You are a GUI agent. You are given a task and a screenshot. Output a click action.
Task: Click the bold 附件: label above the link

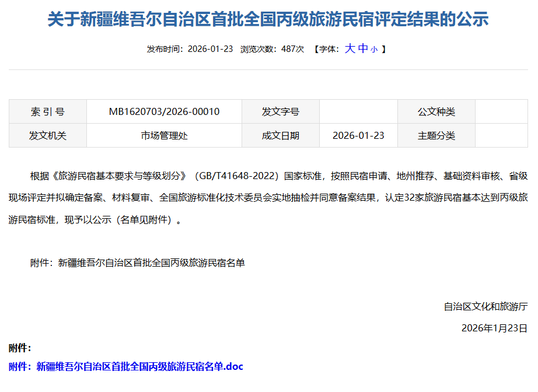20,348
